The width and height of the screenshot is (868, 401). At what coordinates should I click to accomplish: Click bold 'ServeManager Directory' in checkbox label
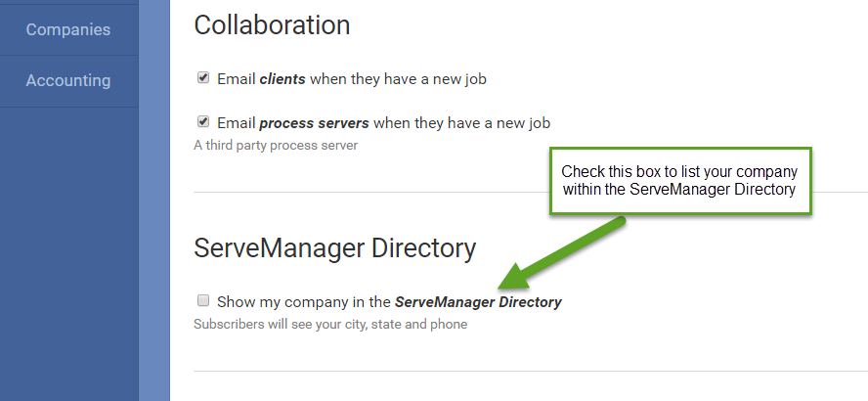coord(478,302)
